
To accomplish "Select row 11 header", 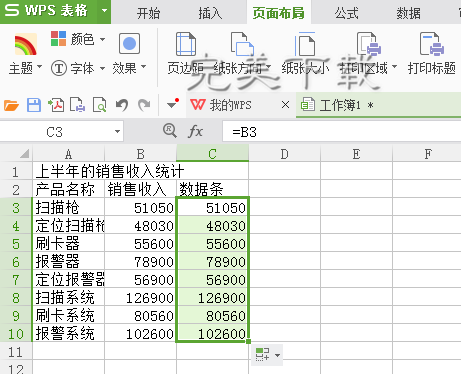I will 16,352.
